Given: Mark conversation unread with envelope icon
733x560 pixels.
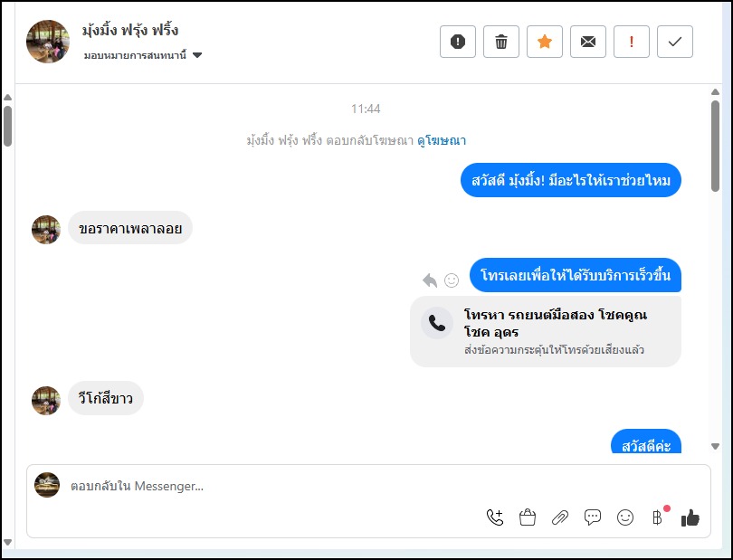Looking at the screenshot, I should 588,42.
